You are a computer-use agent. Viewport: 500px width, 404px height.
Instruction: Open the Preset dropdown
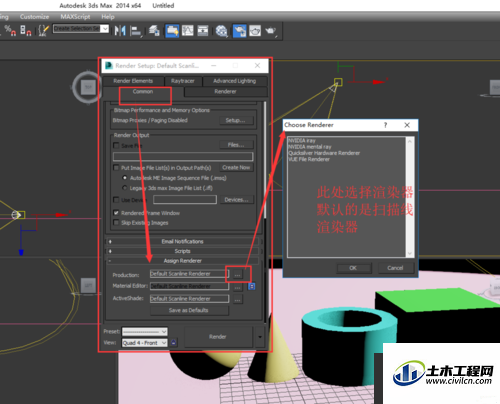pos(145,332)
